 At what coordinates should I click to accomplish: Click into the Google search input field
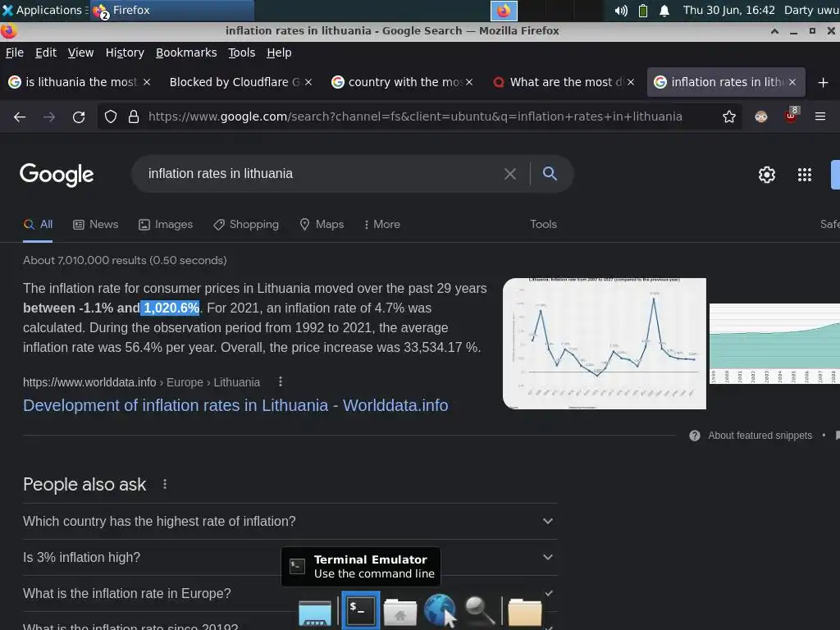[322, 174]
